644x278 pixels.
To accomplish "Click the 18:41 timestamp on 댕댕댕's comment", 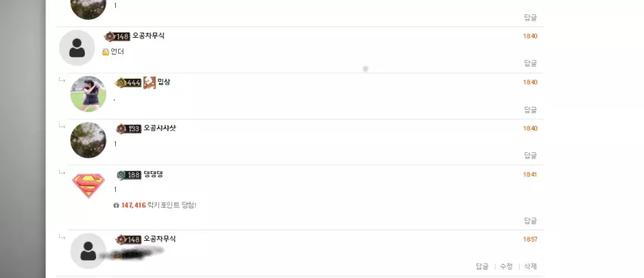I will click(530, 174).
